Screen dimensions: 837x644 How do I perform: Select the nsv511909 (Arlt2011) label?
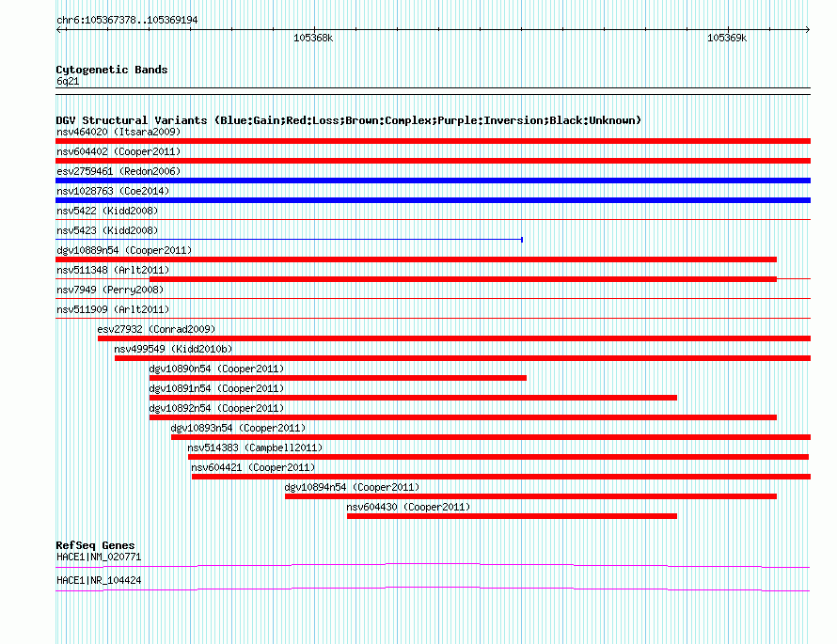click(113, 309)
